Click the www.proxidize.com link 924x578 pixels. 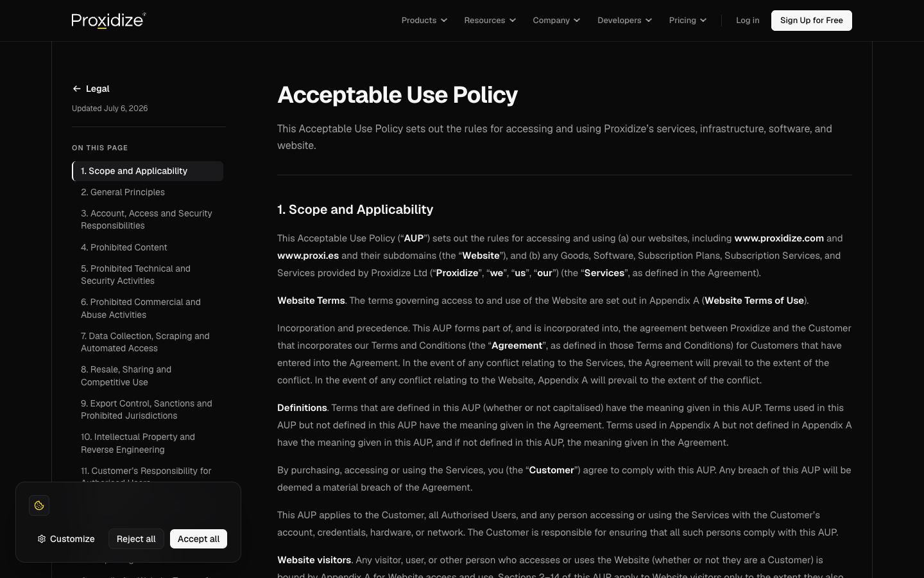pyautogui.click(x=779, y=238)
